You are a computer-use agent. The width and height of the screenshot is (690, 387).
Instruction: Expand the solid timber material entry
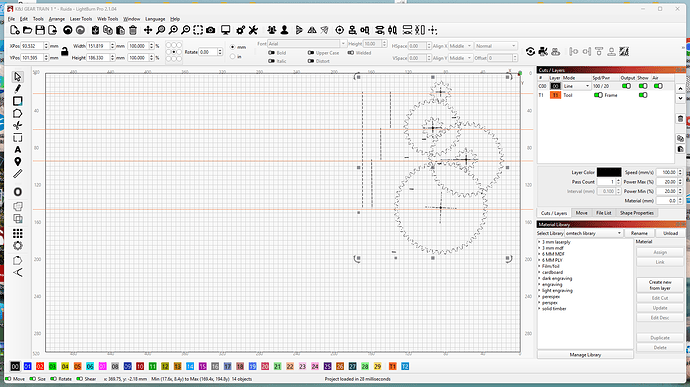539,309
